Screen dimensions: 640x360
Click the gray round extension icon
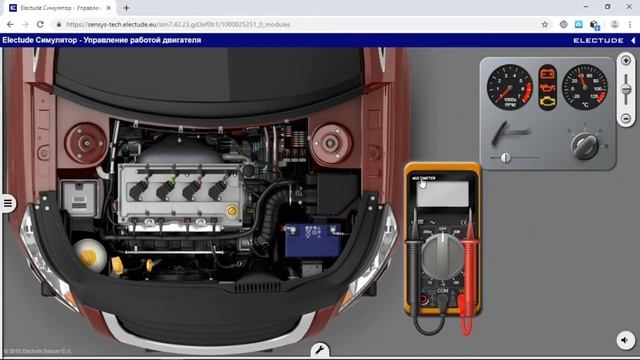tap(563, 24)
